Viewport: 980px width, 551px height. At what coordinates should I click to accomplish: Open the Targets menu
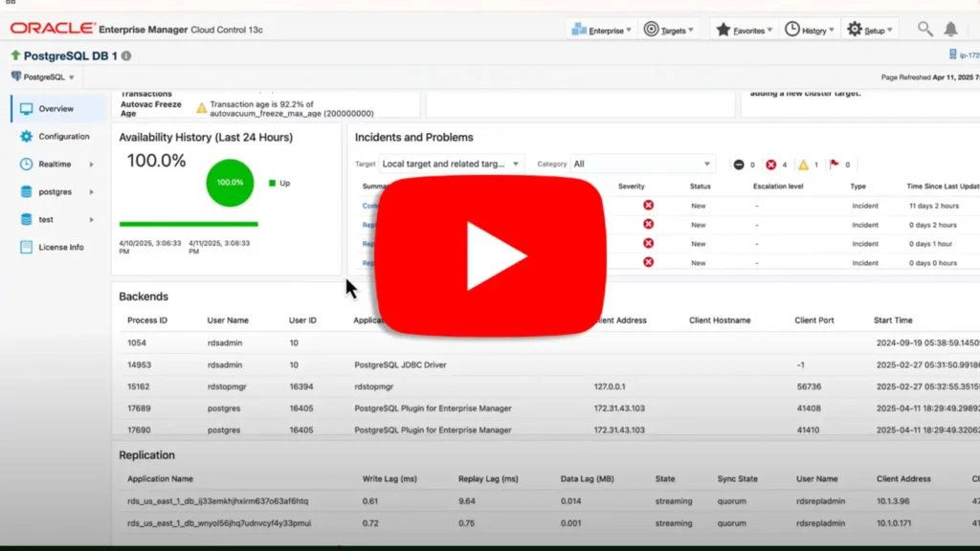pos(670,30)
